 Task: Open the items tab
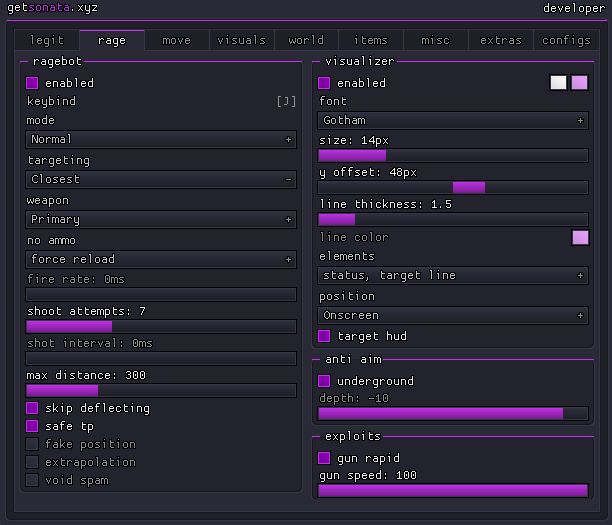[371, 40]
